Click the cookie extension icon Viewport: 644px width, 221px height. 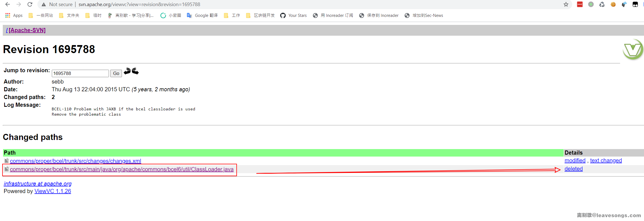pos(613,4)
